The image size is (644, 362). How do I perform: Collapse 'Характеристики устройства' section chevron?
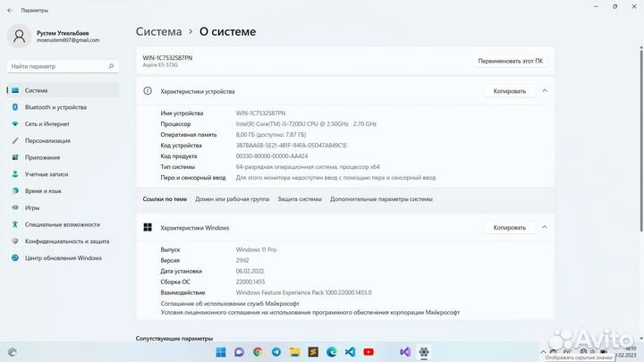point(545,90)
